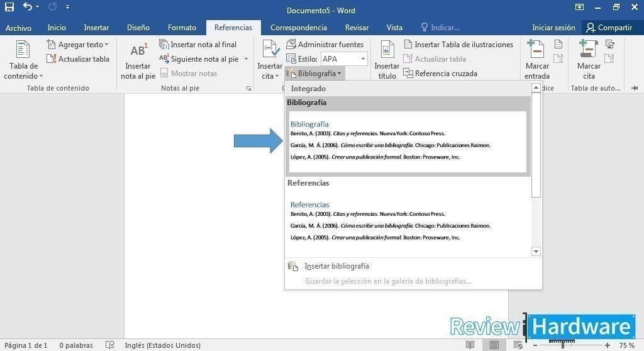Click Agregar texto in the ribbon
This screenshot has height=351, width=644.
point(77,45)
